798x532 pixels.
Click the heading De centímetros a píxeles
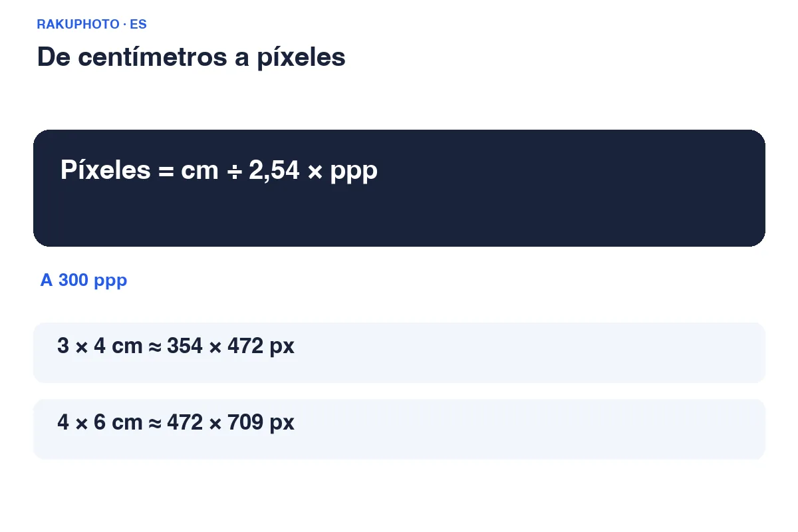click(x=192, y=57)
